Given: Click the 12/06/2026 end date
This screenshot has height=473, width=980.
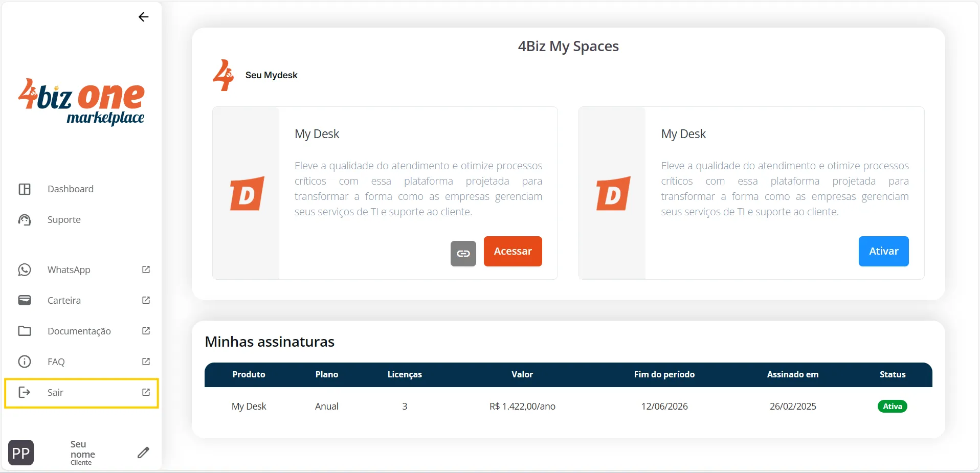Looking at the screenshot, I should point(664,407).
